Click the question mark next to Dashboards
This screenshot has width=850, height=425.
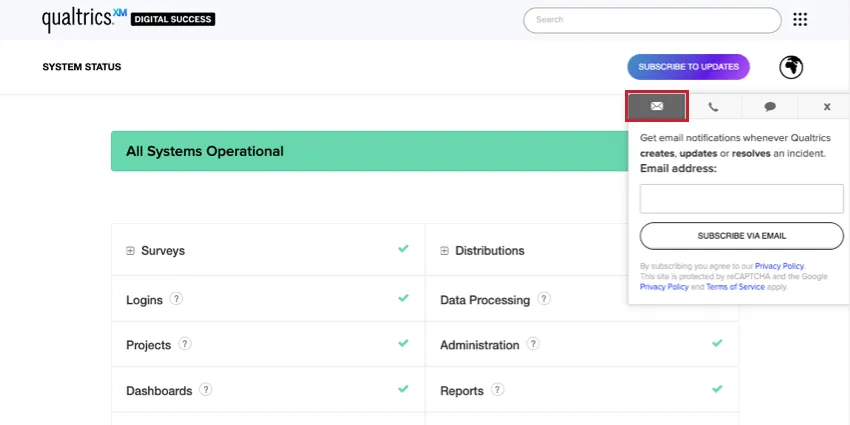pos(205,390)
